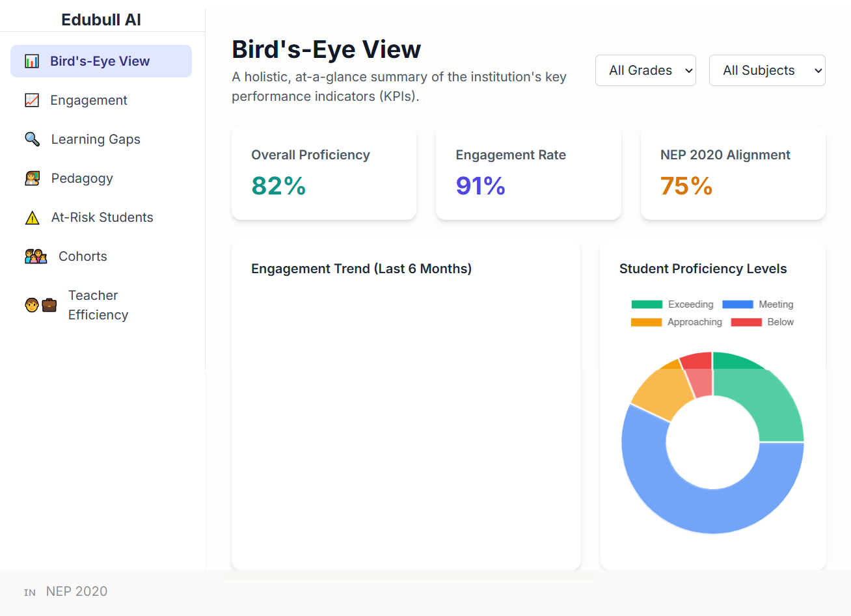Click the Edubull AI header title

pos(101,20)
